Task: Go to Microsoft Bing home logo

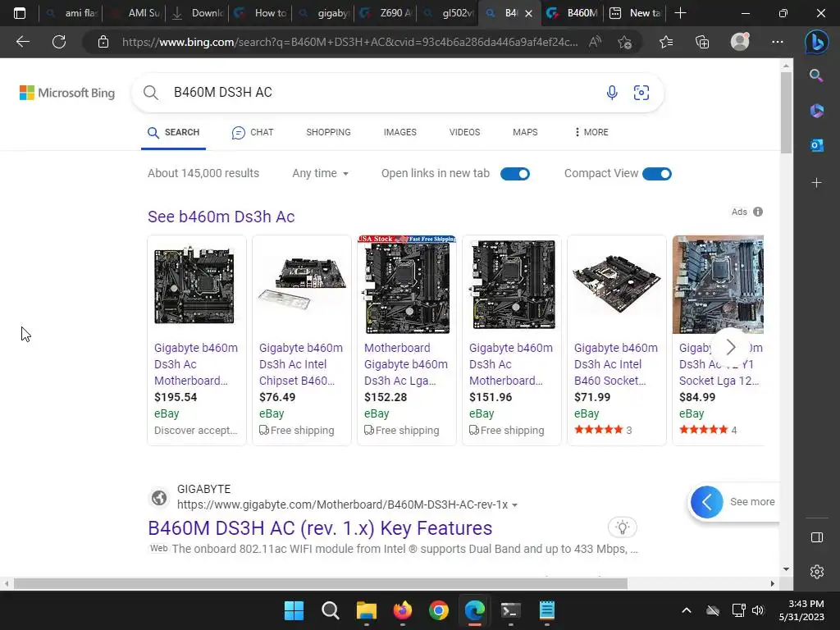Action: coord(67,93)
